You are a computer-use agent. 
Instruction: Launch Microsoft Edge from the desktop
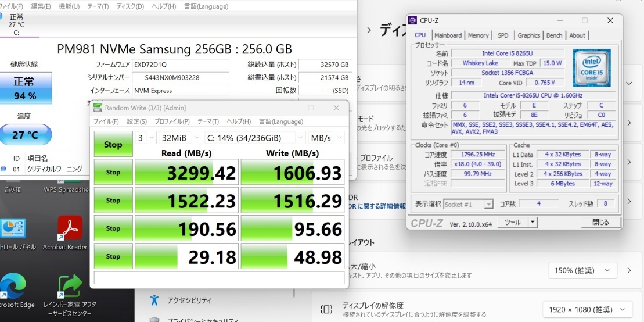pyautogui.click(x=13, y=291)
